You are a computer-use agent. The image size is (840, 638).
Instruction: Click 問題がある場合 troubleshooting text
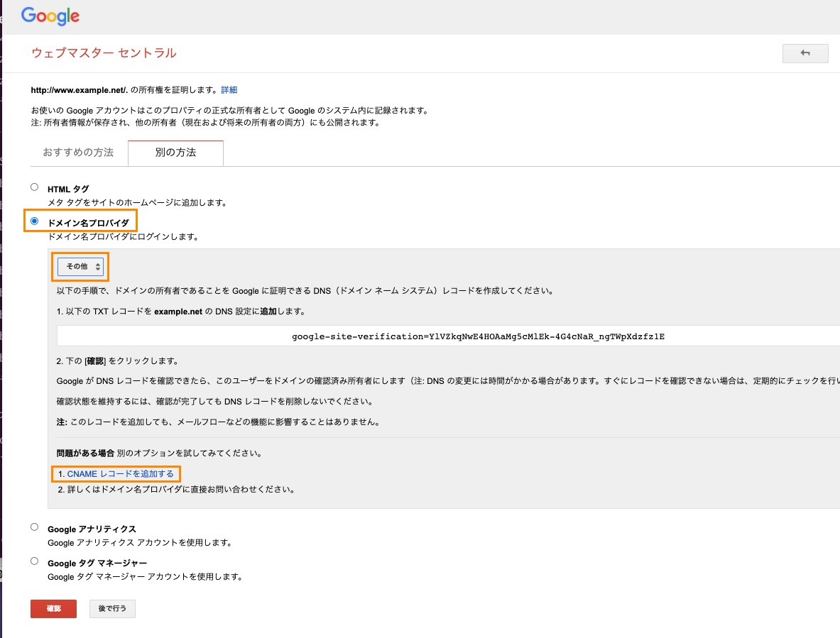(85, 453)
